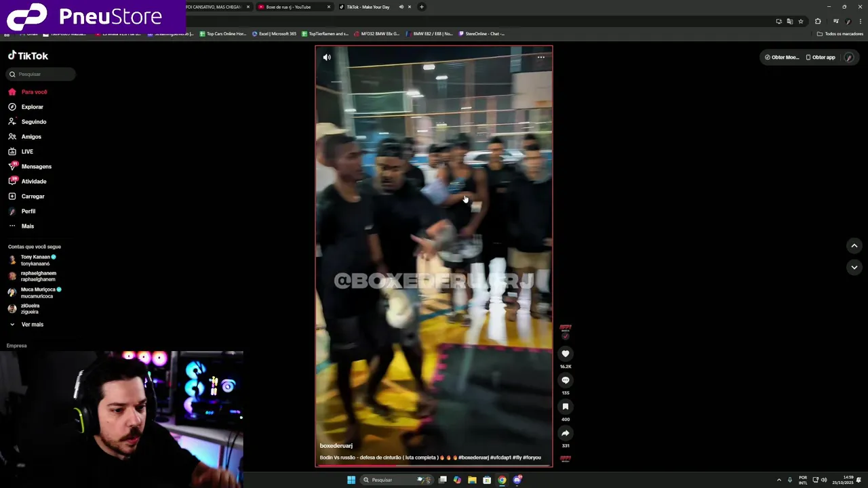Click the #boxederuarj hashtag in the caption
868x488 pixels.
(473, 457)
